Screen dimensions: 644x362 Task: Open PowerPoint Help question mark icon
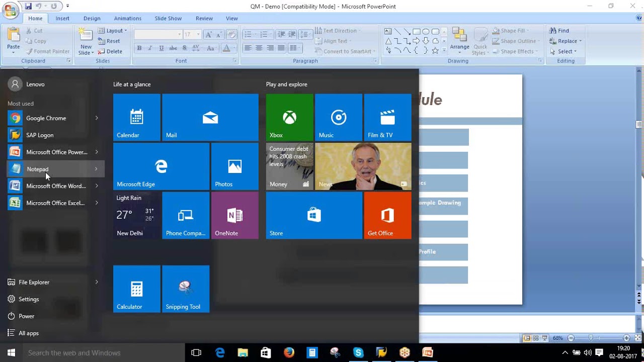click(x=639, y=18)
